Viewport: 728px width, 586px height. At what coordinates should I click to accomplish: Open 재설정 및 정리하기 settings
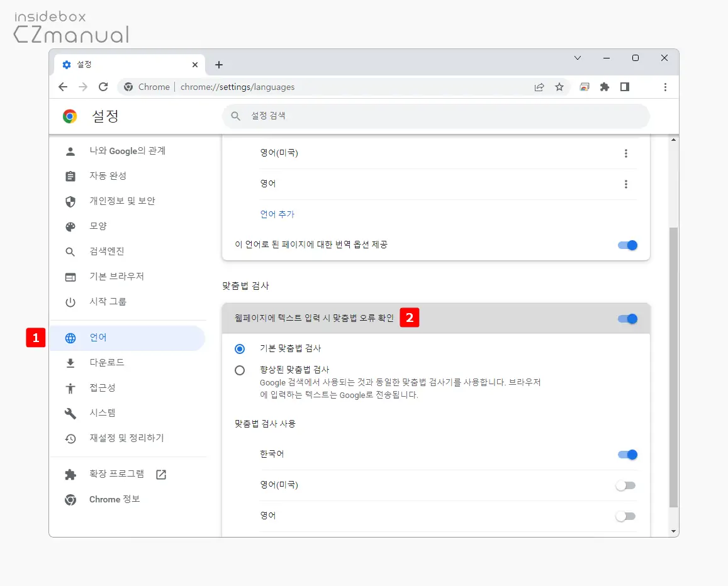click(x=126, y=438)
